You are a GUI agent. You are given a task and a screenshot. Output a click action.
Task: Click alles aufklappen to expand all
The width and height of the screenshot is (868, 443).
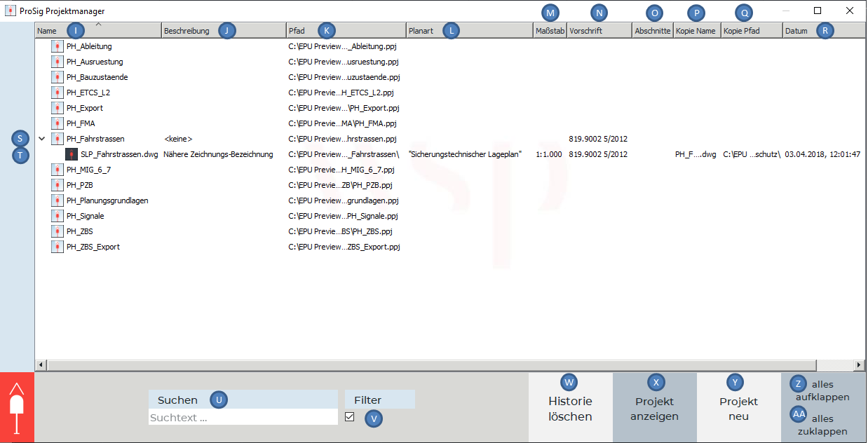tap(822, 390)
